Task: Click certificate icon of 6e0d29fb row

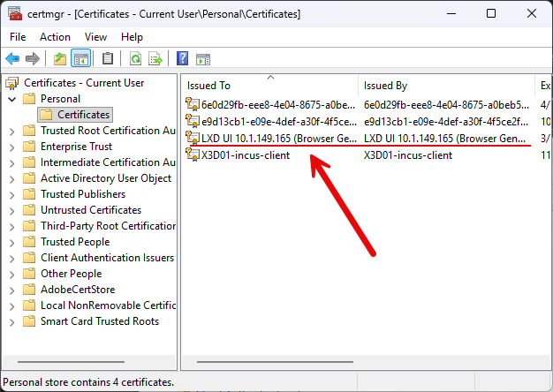Action: (x=193, y=104)
